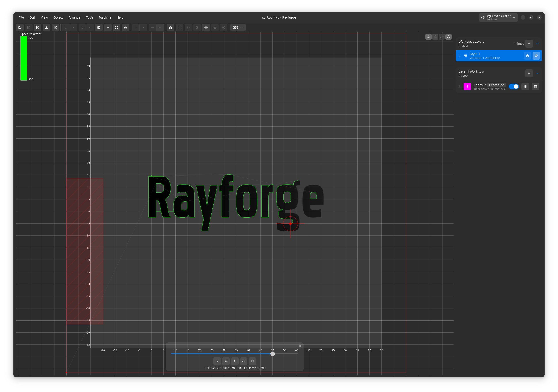This screenshot has width=558, height=392.
Task: Click the simulation refresh icon in toolbar
Action: (116, 27)
